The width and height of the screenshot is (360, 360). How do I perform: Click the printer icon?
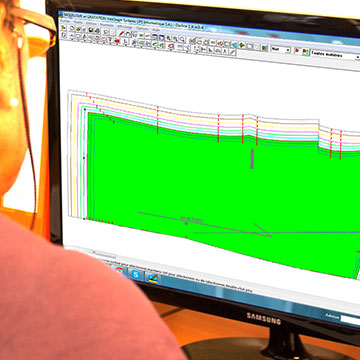tap(97, 31)
